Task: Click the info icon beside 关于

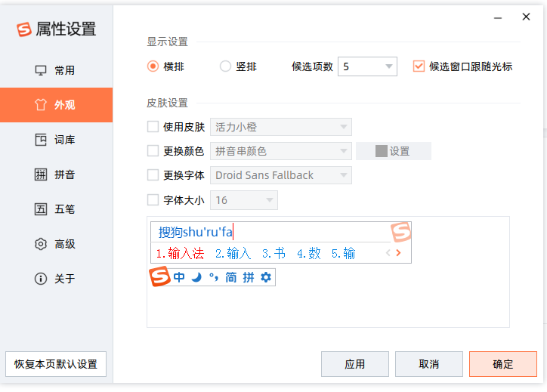Action: pos(41,279)
